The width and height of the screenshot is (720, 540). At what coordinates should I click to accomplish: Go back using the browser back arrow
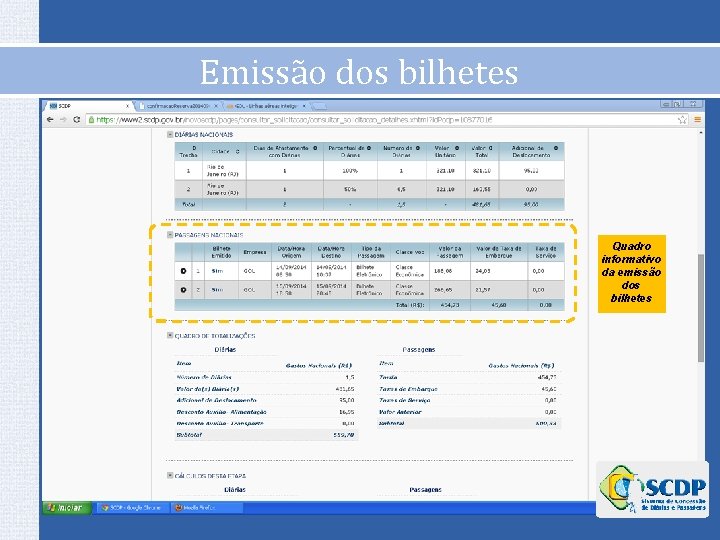pos(50,120)
